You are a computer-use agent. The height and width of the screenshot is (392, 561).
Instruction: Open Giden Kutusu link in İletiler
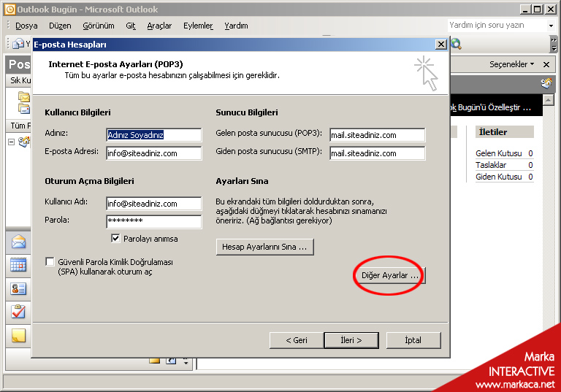pyautogui.click(x=498, y=177)
